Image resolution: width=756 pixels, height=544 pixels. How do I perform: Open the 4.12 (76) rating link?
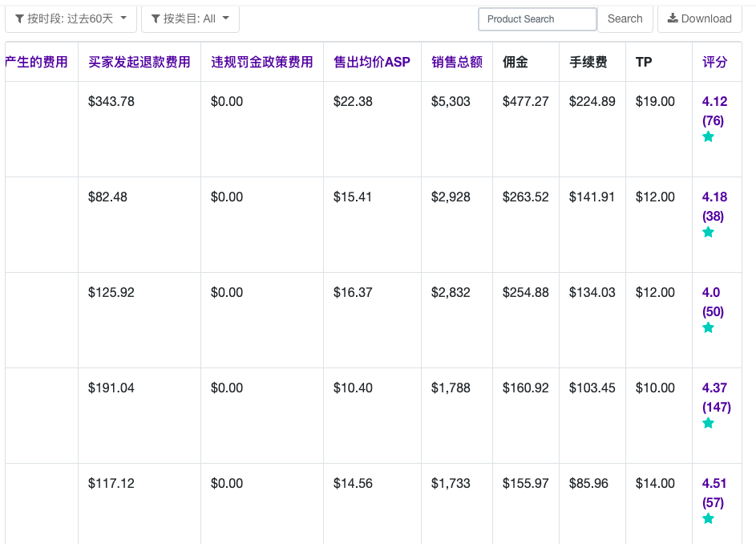[x=714, y=111]
